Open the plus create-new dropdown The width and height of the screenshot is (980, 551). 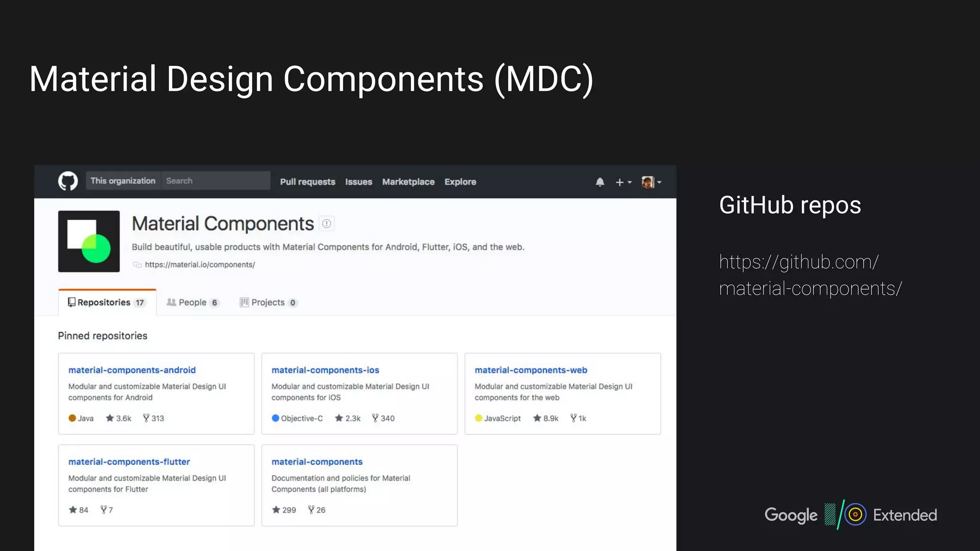pos(624,182)
